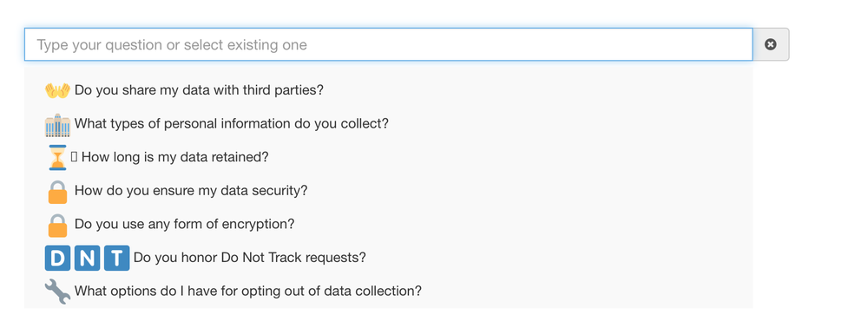Select 'What types of personal information do you collect?'
The height and width of the screenshot is (328, 868).
[x=232, y=123]
